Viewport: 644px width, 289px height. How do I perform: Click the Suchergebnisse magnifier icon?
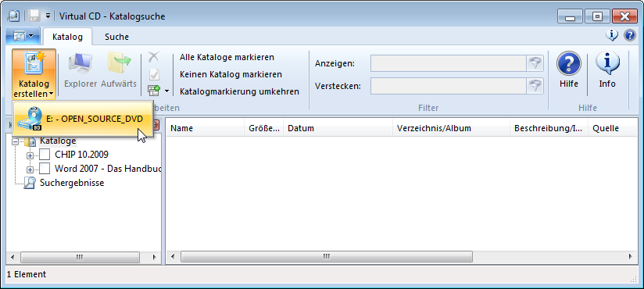click(30, 183)
